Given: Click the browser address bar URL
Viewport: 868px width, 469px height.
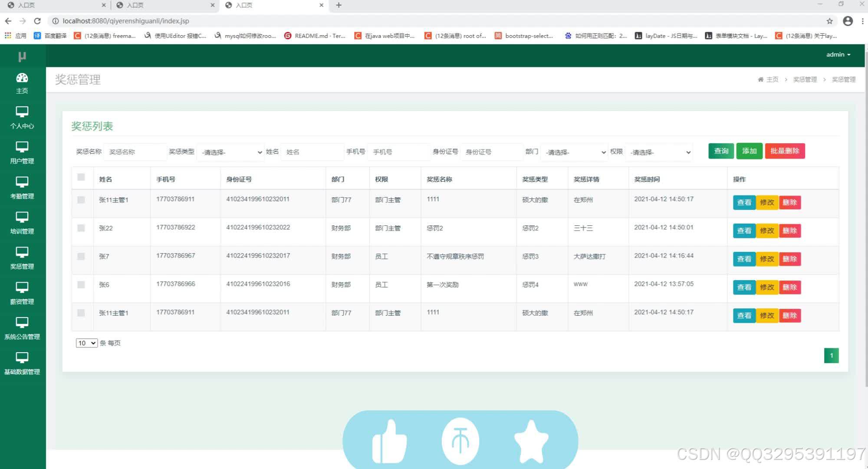Looking at the screenshot, I should (125, 21).
